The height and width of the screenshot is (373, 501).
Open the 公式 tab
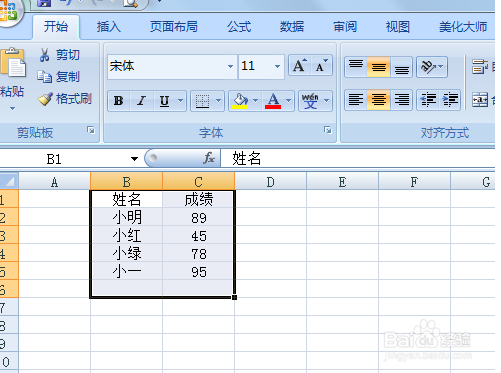(239, 27)
